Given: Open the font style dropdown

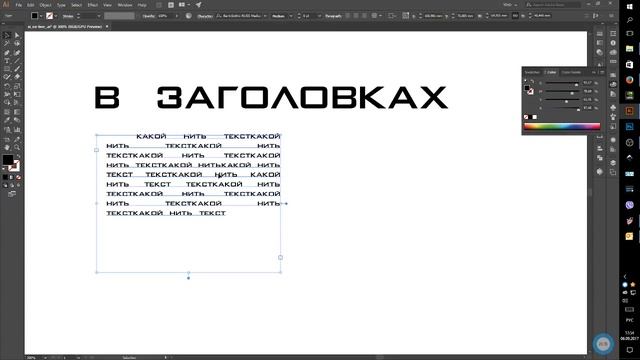Looking at the screenshot, I should click(x=291, y=16).
